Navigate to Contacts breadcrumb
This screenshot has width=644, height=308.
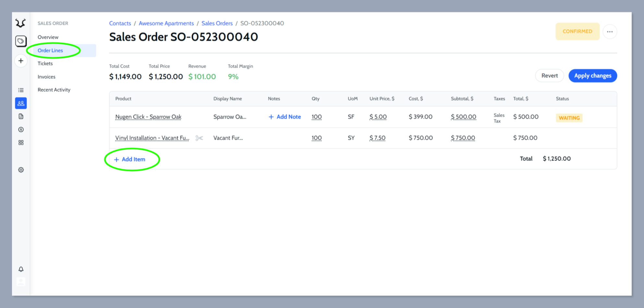120,23
